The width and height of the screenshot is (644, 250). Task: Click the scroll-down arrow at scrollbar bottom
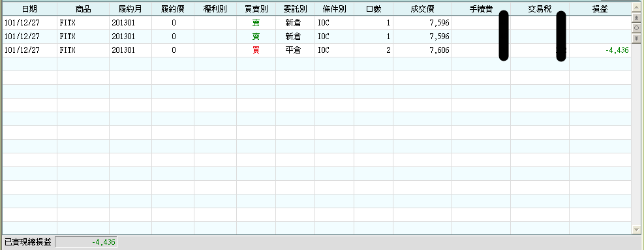point(636,230)
